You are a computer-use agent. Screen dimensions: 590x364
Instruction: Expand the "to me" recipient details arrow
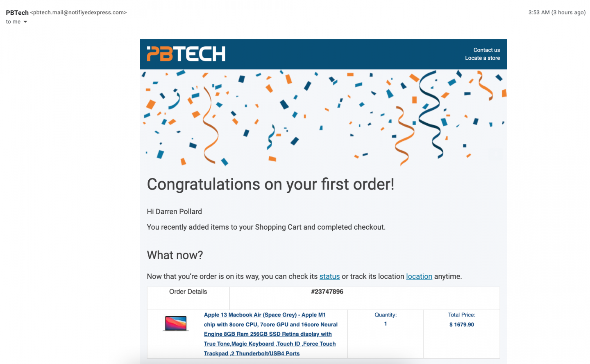click(25, 22)
